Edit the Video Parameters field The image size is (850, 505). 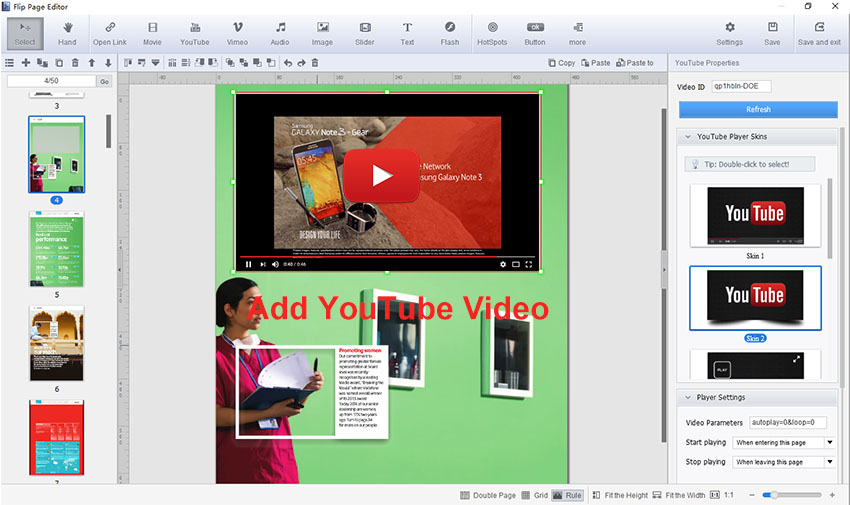[x=788, y=422]
